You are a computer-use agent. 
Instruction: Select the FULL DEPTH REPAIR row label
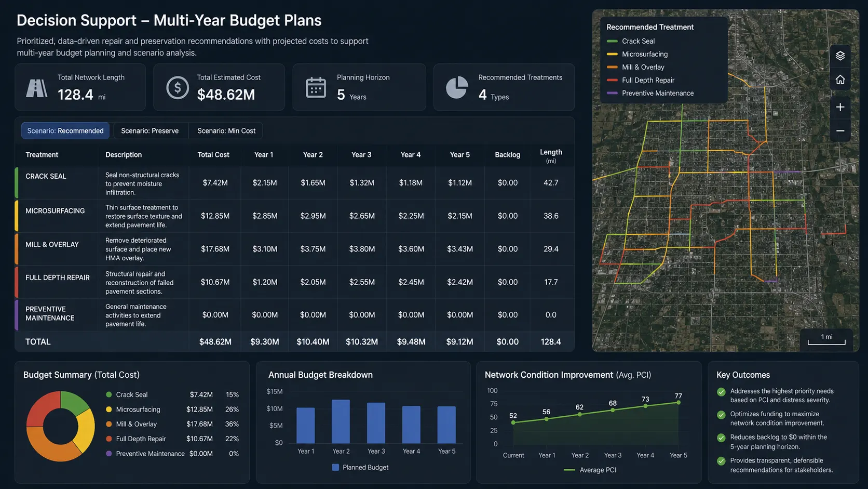point(58,277)
